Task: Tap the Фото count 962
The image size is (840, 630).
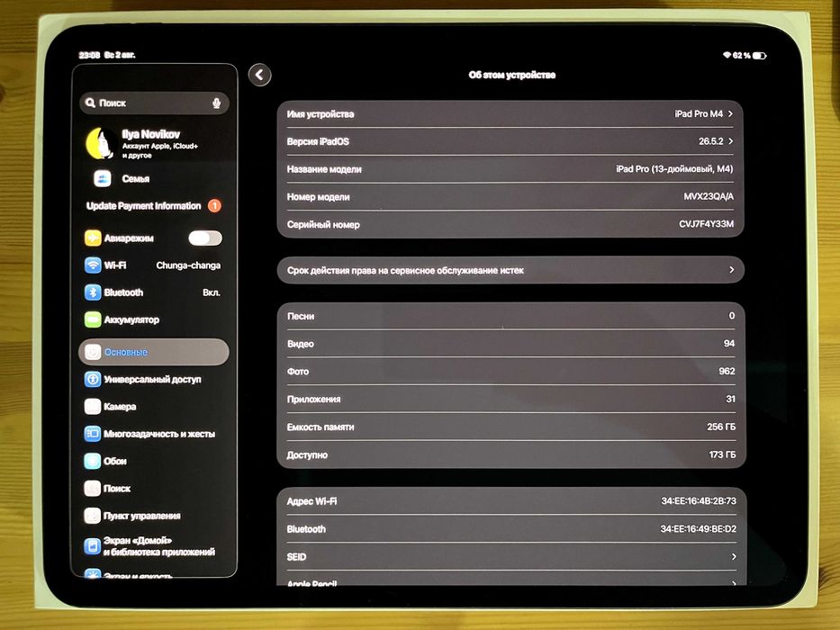Action: (727, 371)
